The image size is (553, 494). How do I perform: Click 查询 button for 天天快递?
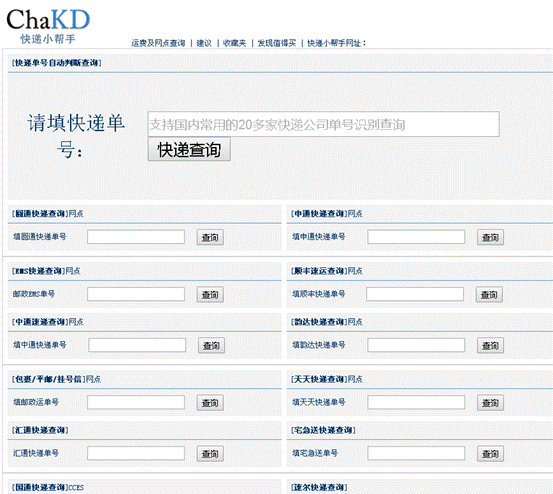coord(490,403)
